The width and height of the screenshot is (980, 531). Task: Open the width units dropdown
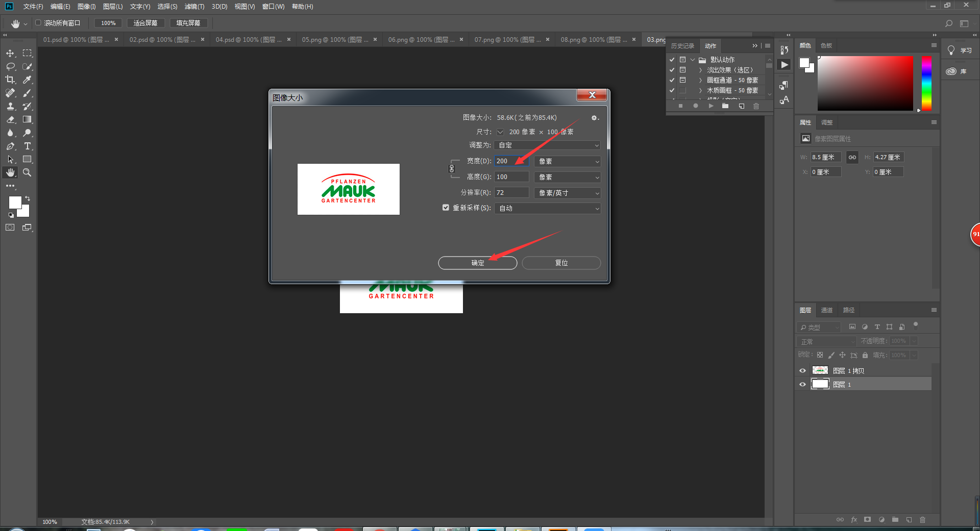(x=568, y=161)
